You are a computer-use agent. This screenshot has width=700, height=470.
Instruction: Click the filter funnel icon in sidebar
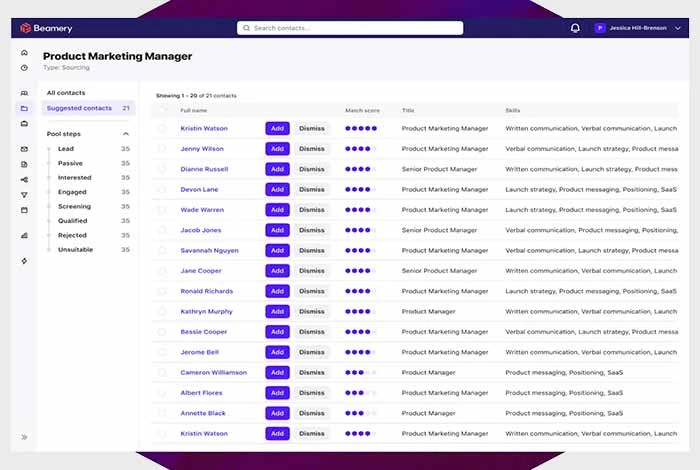24,195
